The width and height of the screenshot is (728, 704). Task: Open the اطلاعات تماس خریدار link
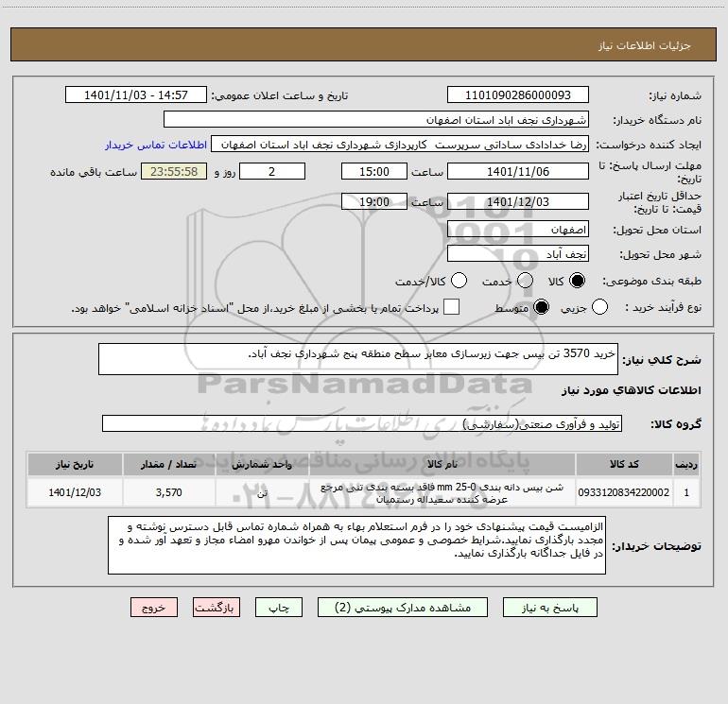coord(156,145)
